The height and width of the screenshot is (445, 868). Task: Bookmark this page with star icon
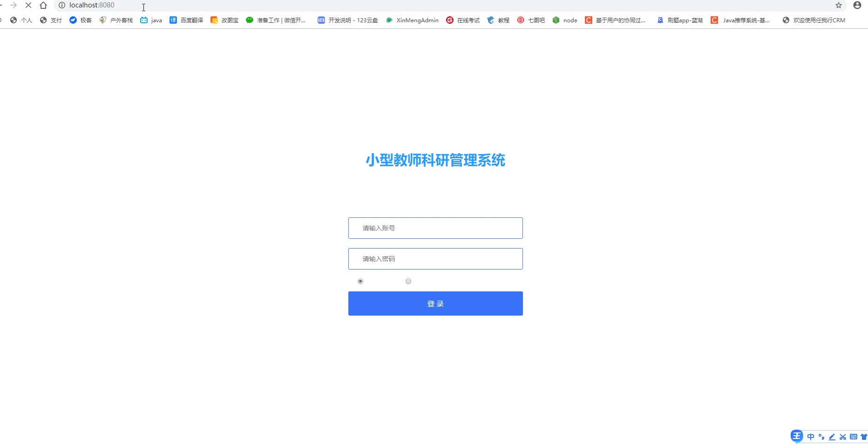click(x=839, y=5)
